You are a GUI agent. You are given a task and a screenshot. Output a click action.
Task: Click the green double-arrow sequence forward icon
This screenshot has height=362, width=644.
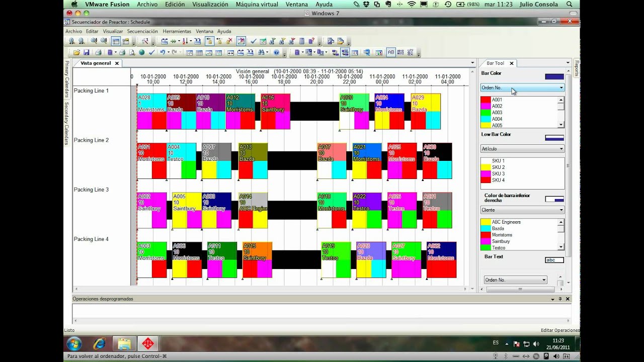pyautogui.click(x=174, y=41)
